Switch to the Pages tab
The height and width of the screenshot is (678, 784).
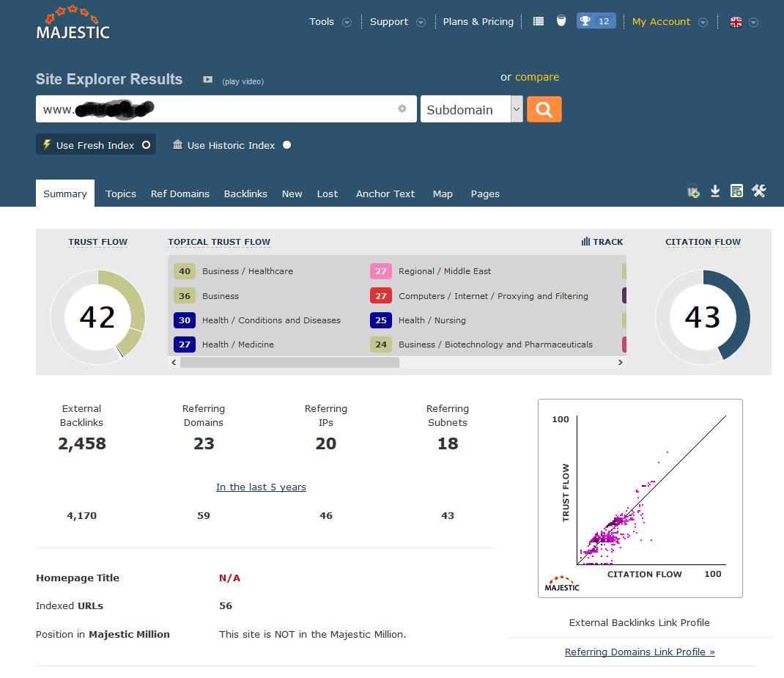(x=485, y=194)
